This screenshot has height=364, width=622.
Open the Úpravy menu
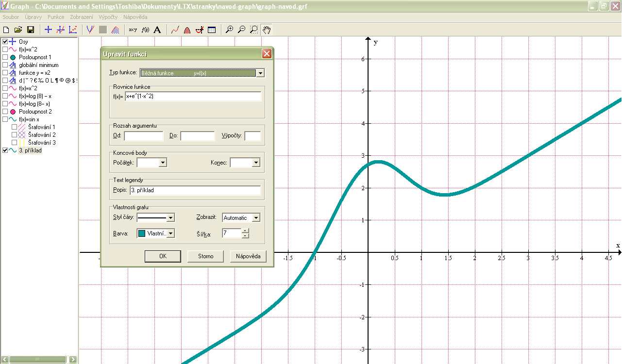point(34,17)
